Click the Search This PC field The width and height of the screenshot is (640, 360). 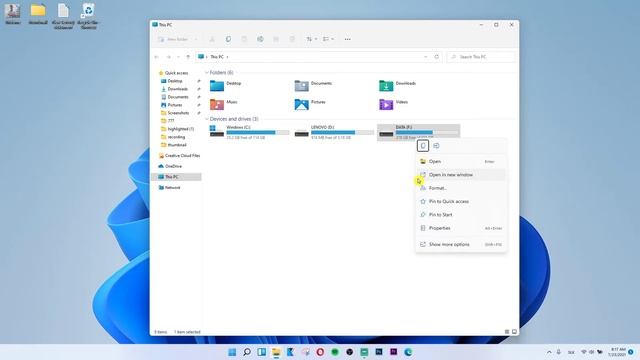[x=481, y=57]
